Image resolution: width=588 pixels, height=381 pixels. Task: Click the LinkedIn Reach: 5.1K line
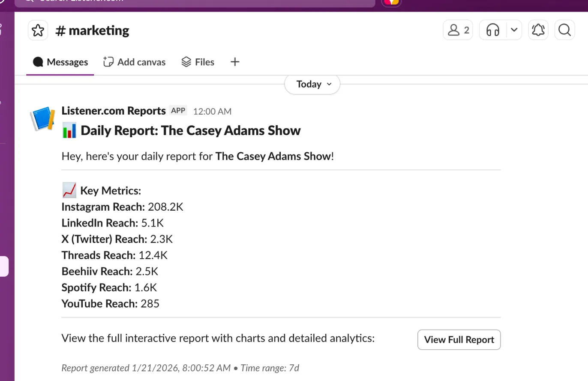[x=113, y=223]
